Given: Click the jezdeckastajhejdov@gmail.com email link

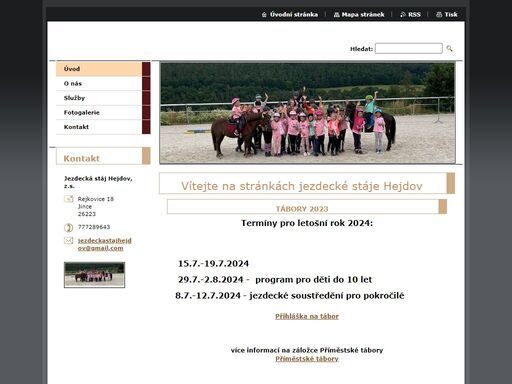Looking at the screenshot, I should [x=105, y=244].
